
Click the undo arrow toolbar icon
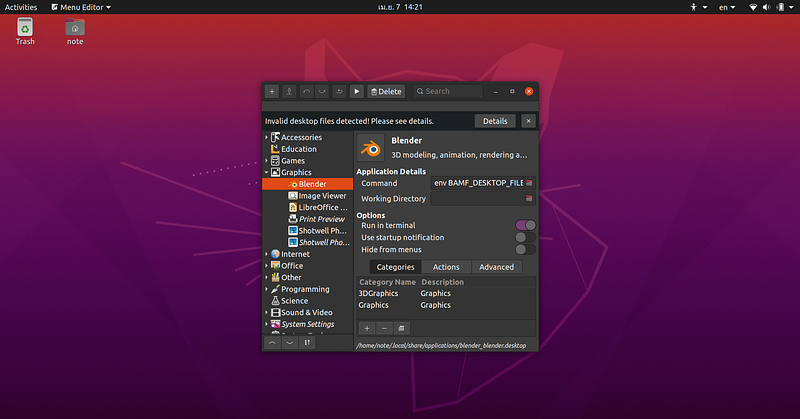[306, 91]
